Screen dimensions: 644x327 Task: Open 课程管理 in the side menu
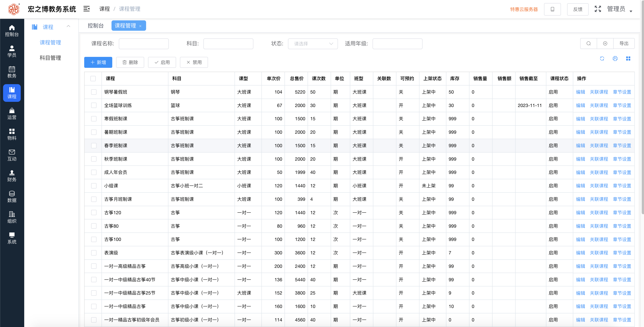click(50, 42)
